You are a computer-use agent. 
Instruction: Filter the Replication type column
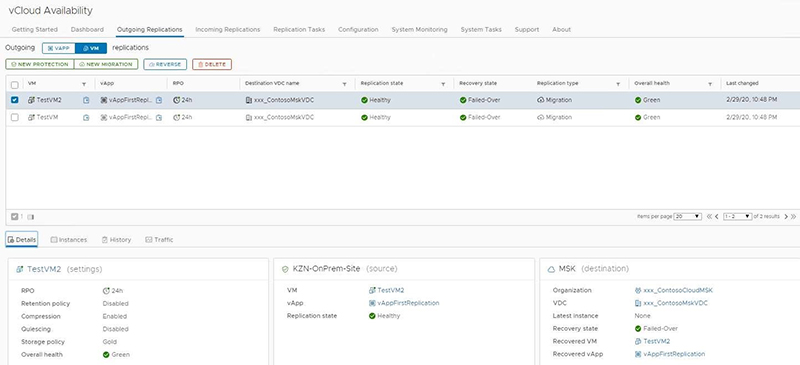coord(618,84)
